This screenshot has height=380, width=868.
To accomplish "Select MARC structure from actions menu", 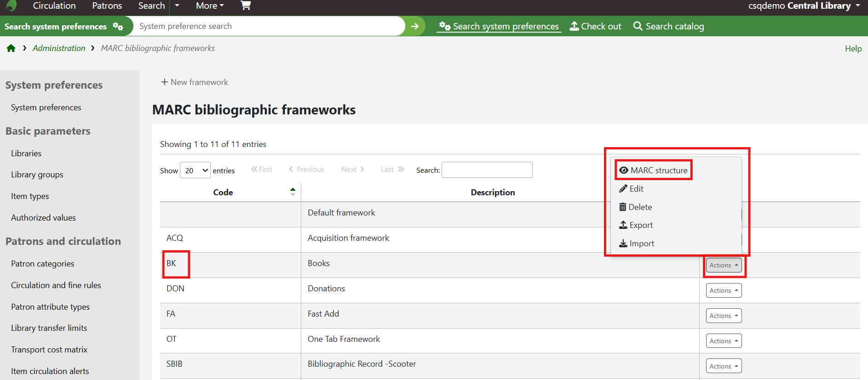I will coord(653,170).
